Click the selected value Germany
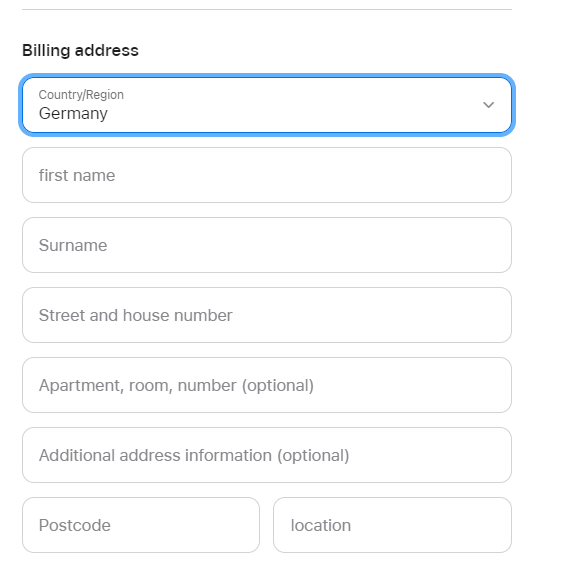 click(x=73, y=113)
